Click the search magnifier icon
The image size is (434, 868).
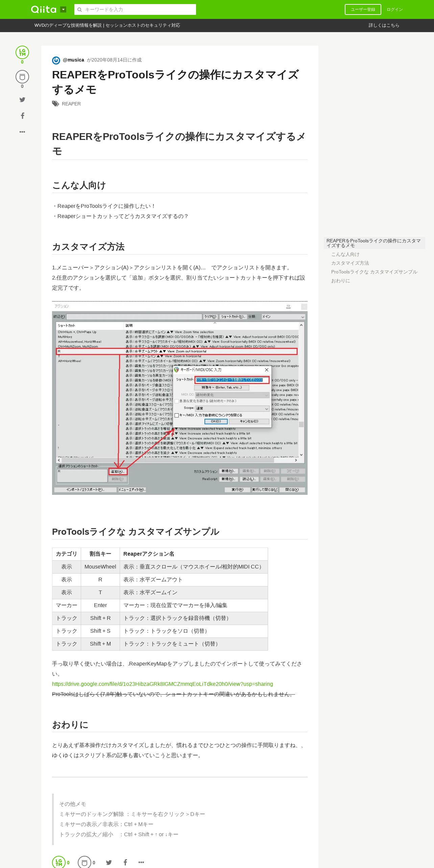click(x=80, y=9)
